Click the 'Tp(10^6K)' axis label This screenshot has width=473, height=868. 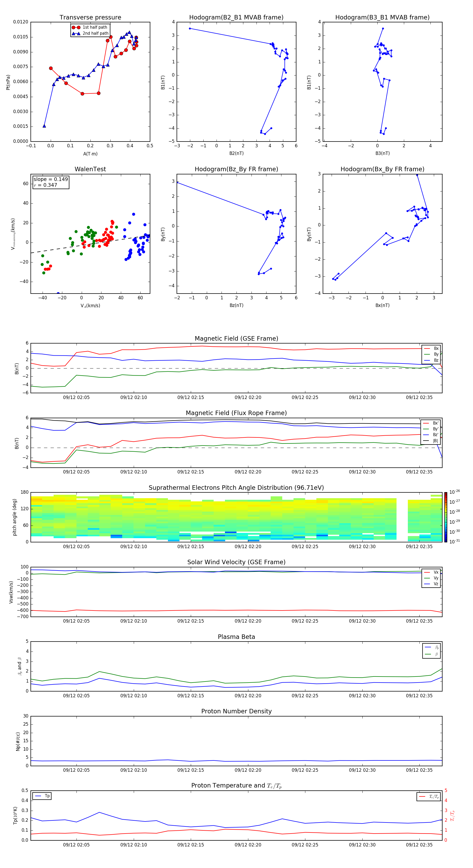click(x=15, y=815)
